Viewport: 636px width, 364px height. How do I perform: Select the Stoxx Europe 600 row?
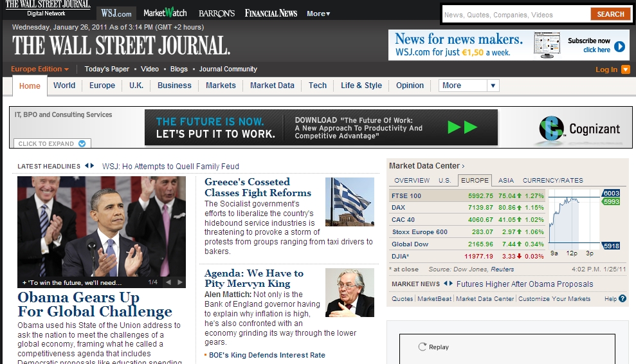468,232
